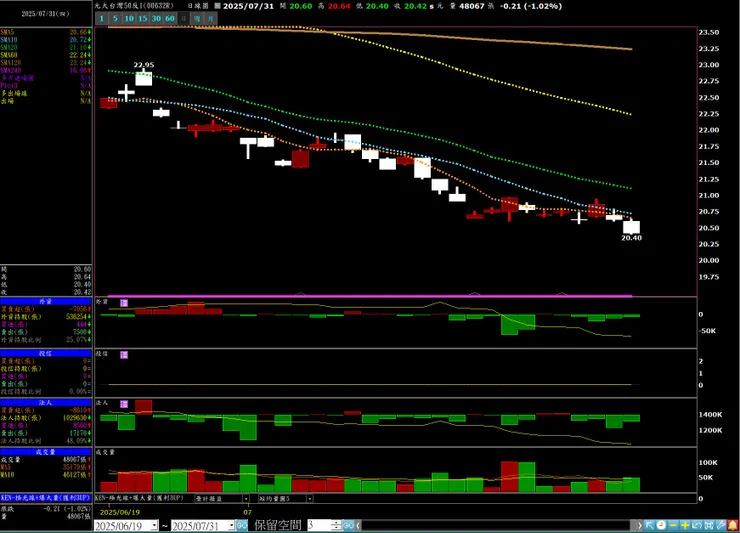The height and width of the screenshot is (533, 740).
Task: Click the 法人 blue section header
Action: pos(46,403)
